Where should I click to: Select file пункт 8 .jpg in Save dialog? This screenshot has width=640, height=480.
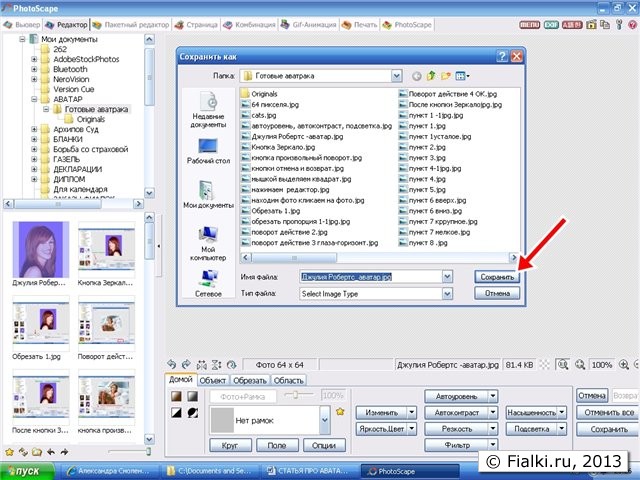click(423, 243)
